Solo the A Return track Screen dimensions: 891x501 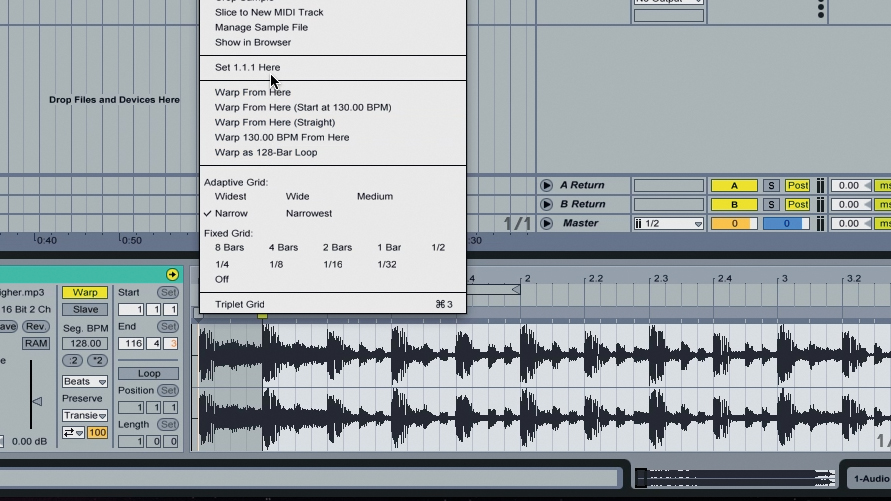[x=771, y=185]
